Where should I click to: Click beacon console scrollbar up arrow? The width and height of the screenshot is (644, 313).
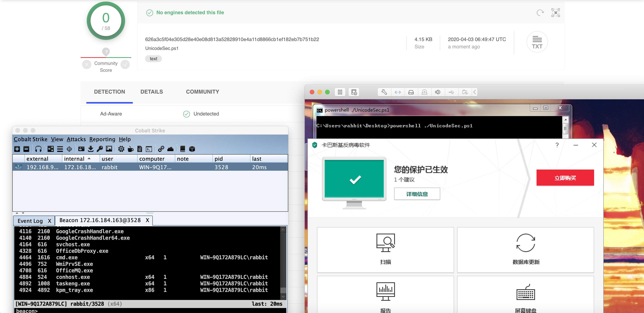(x=283, y=229)
